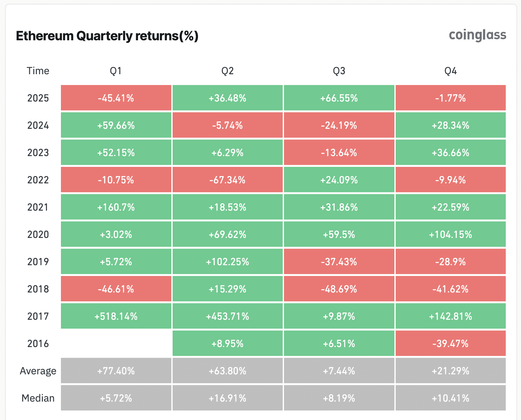Select the 2016 Q4 cell showing -39.47%
521x420 pixels.
point(451,344)
